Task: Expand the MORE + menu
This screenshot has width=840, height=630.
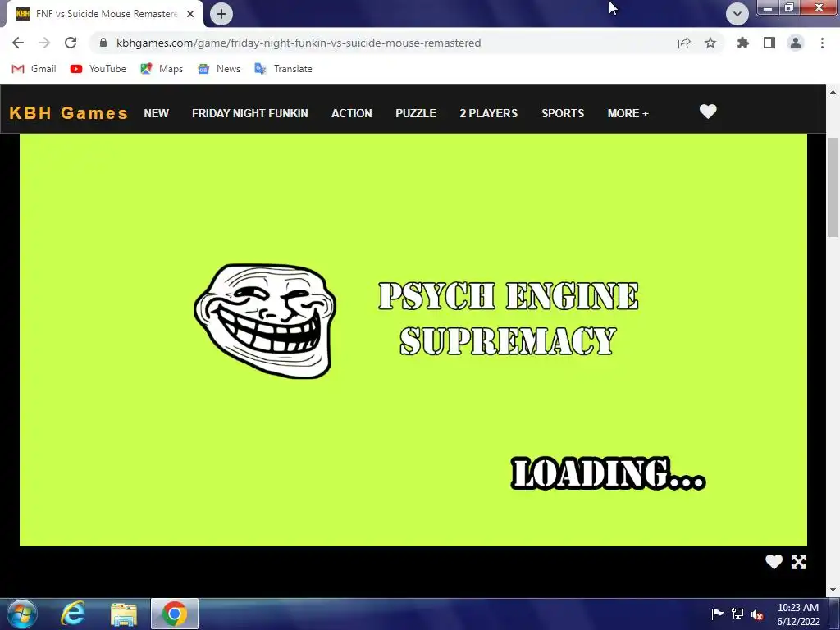Action: (628, 113)
